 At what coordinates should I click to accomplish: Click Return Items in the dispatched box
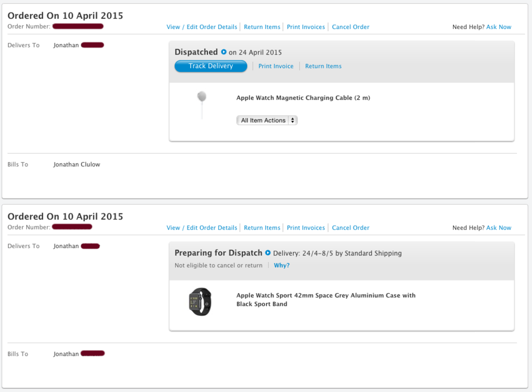(x=323, y=66)
